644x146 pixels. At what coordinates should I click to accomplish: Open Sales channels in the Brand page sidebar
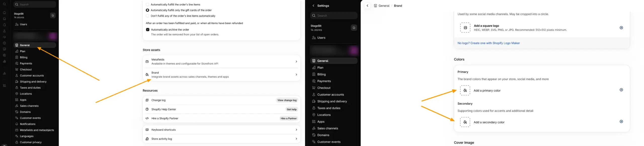[334, 128]
